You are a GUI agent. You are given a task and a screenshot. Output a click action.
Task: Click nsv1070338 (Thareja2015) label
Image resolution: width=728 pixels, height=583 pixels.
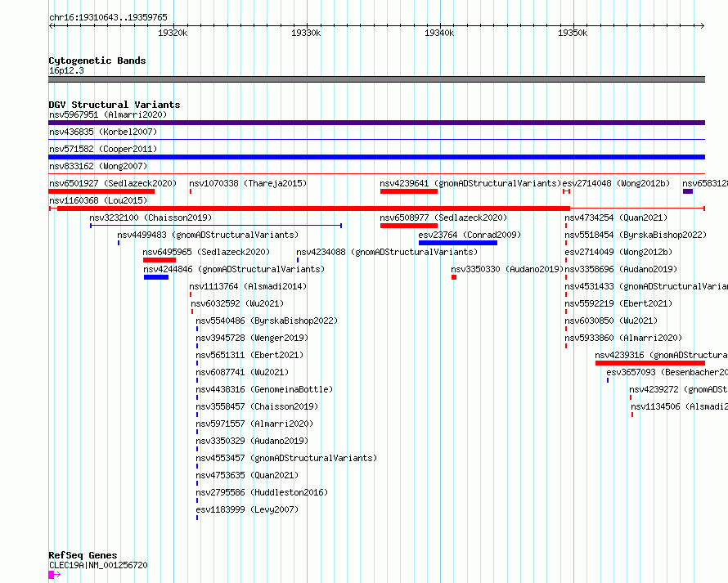(248, 183)
